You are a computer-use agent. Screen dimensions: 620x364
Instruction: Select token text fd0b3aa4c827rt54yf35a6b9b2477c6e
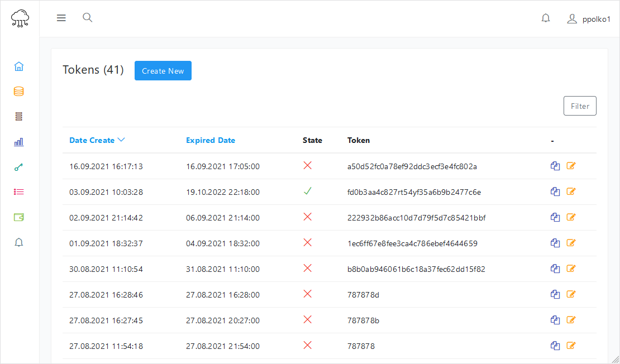414,192
